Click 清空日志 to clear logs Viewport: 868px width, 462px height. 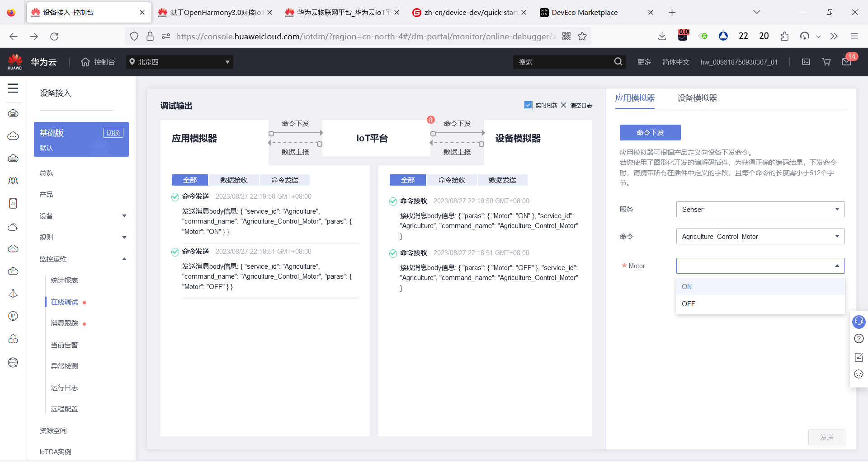(x=581, y=106)
